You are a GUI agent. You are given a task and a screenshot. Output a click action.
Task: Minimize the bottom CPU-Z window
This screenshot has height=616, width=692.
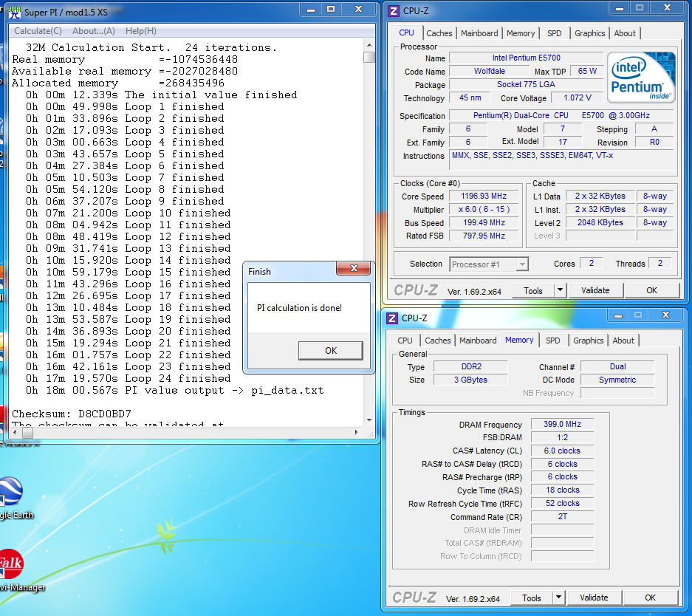[618, 315]
